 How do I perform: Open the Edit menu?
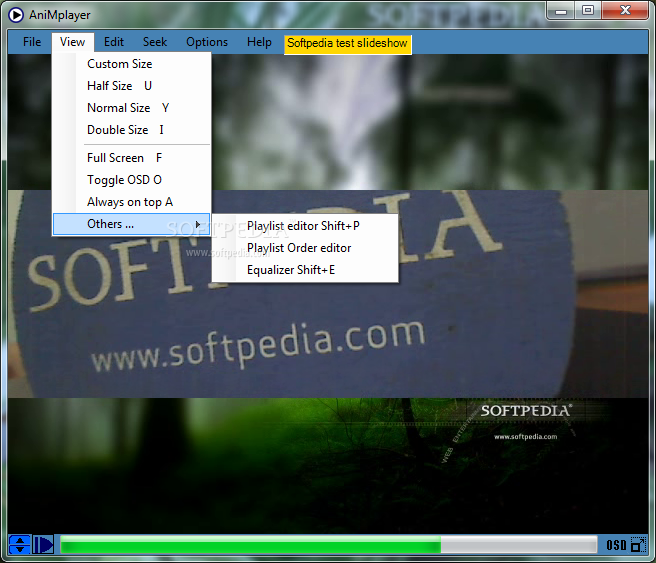point(114,42)
